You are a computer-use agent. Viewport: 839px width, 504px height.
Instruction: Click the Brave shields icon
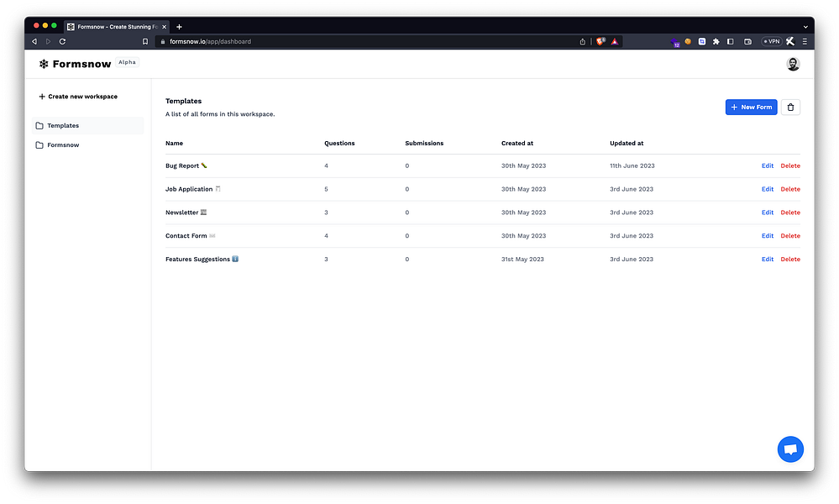coord(600,41)
